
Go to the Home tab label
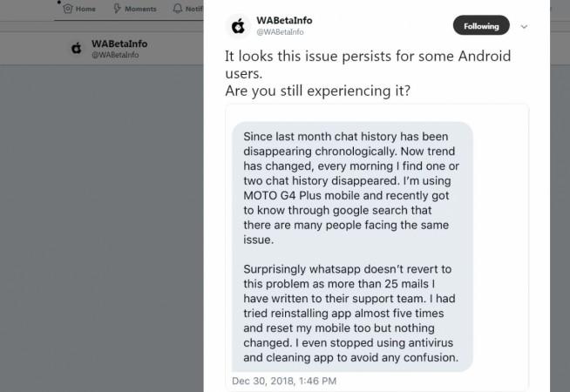[x=85, y=9]
